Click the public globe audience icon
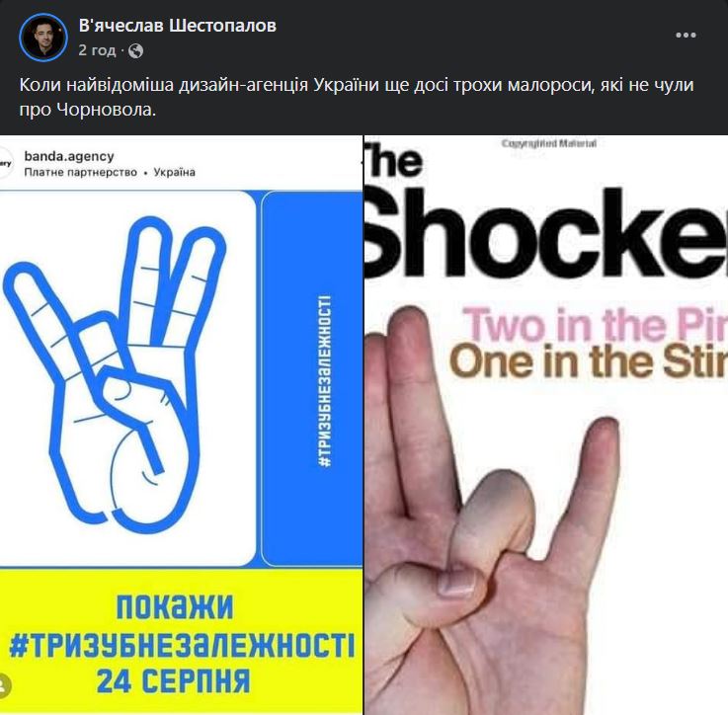Screen dimensions: 728x715 [x=135, y=50]
